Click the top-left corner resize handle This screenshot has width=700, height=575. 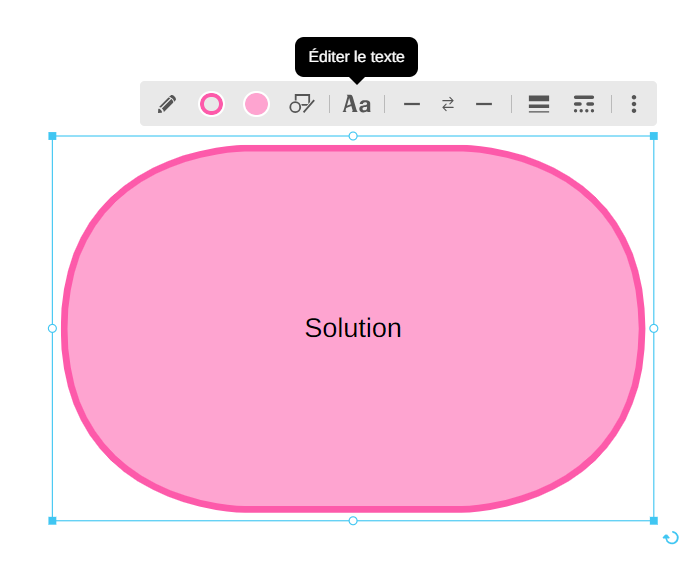[53, 136]
